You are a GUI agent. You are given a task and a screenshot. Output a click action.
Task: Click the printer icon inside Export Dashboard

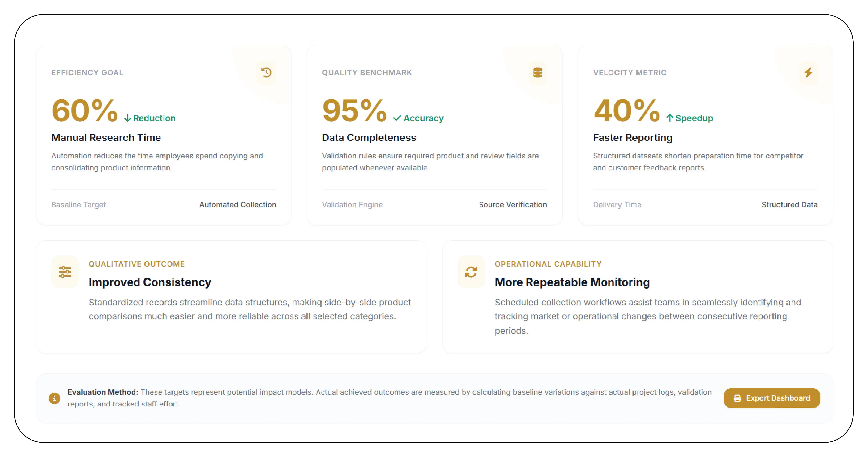737,398
